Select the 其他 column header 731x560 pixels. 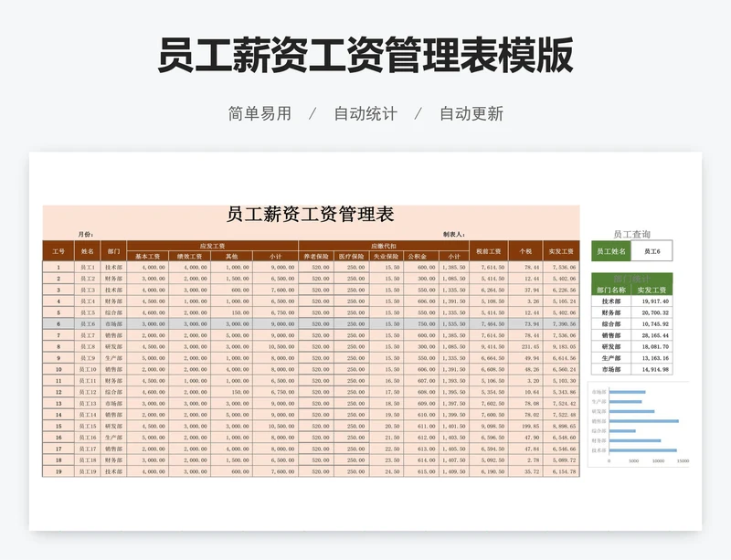tap(231, 256)
